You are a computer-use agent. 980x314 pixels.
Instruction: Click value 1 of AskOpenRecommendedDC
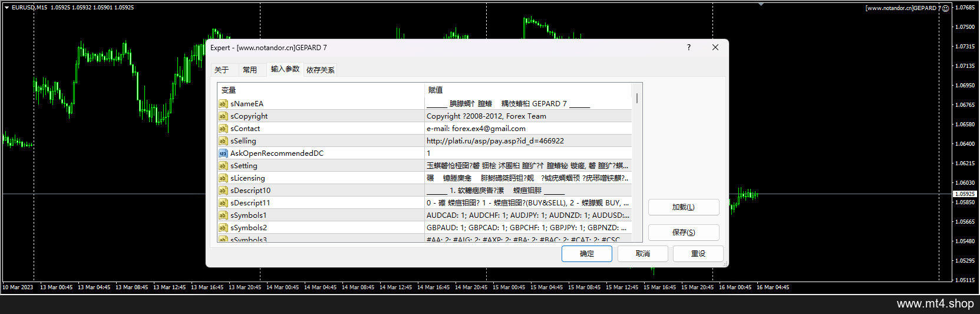[428, 153]
